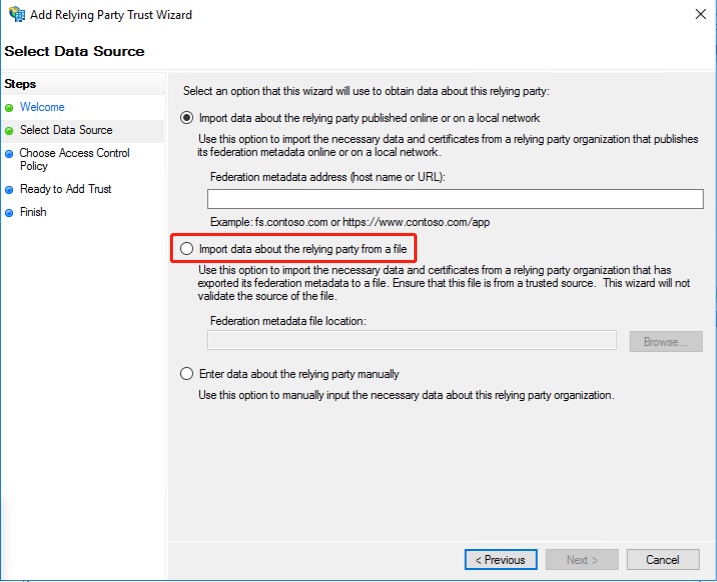
Task: Close the wizard with the X icon
Action: pos(701,14)
